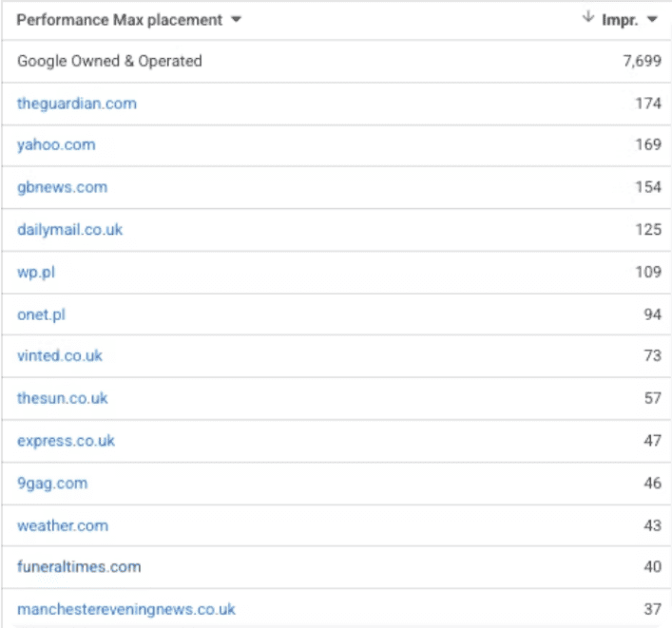Click the 7,699 impressions value
Image resolution: width=672 pixels, height=628 pixels.
641,61
